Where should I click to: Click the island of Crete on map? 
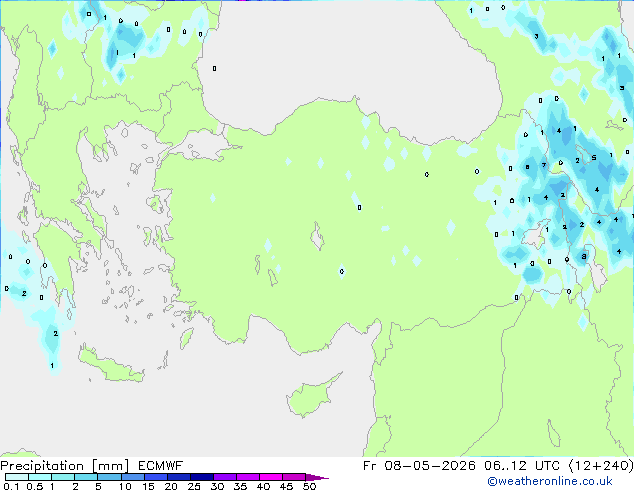(111, 366)
